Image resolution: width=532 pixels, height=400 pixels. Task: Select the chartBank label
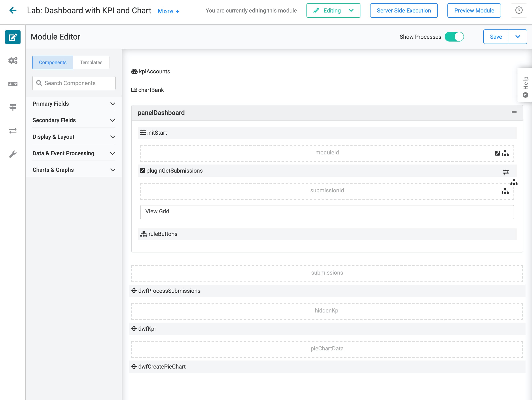pyautogui.click(x=151, y=90)
